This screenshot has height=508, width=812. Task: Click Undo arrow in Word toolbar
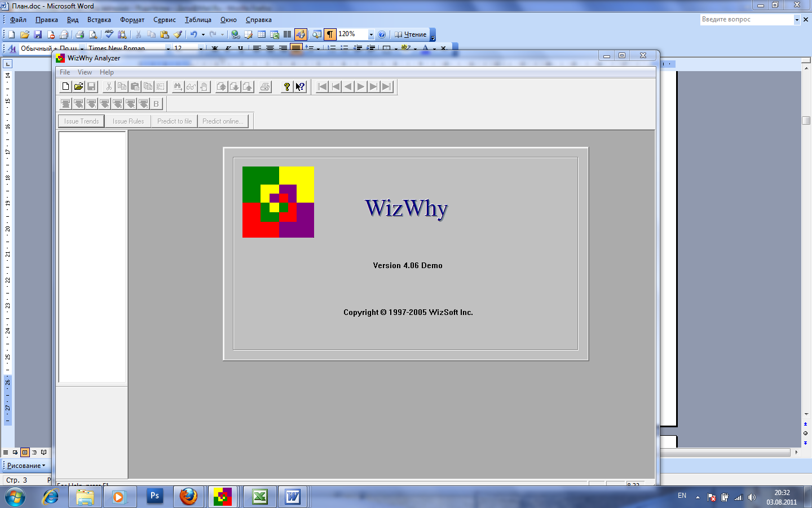(194, 34)
